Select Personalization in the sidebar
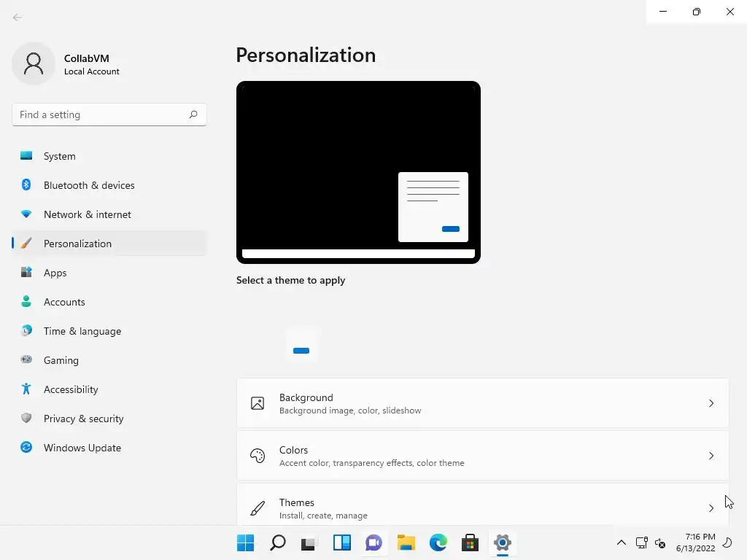This screenshot has height=560, width=747. pyautogui.click(x=109, y=244)
